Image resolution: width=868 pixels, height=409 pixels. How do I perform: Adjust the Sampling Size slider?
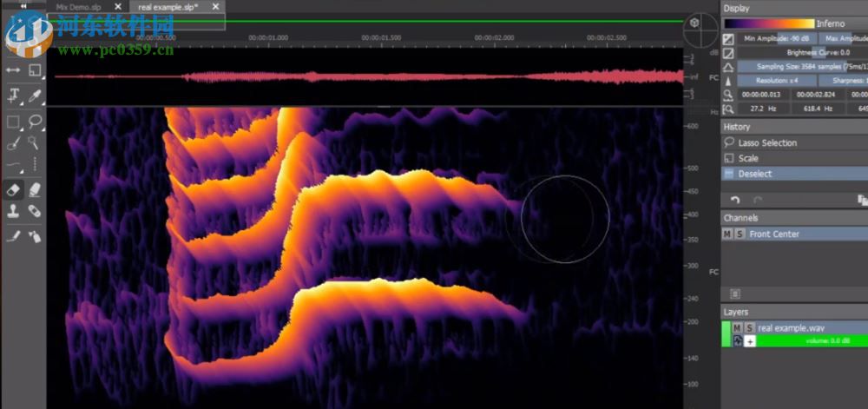click(x=803, y=66)
